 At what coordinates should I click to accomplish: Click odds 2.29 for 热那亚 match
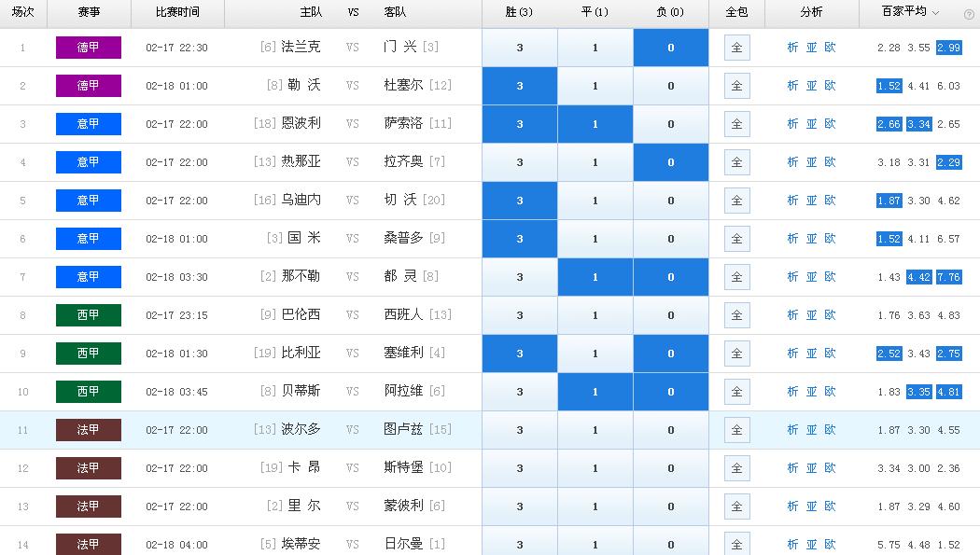[x=949, y=162]
